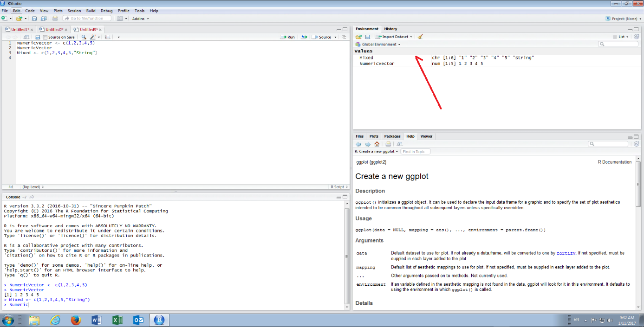Screen dimensions: 644x327
Task: Open the Plots menu in menu bar
Action: point(58,11)
